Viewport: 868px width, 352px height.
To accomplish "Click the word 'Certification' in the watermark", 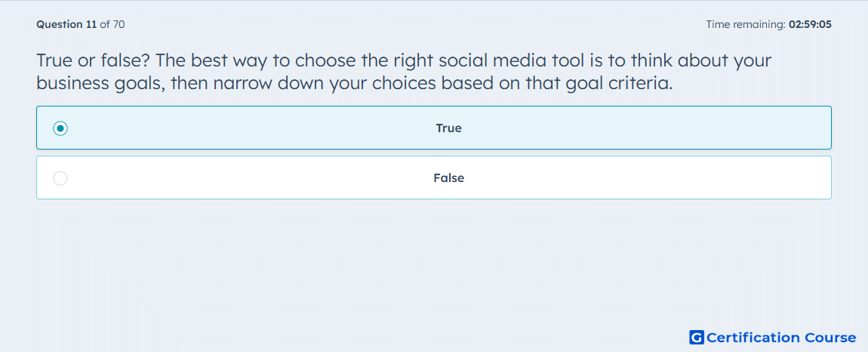I will [753, 337].
